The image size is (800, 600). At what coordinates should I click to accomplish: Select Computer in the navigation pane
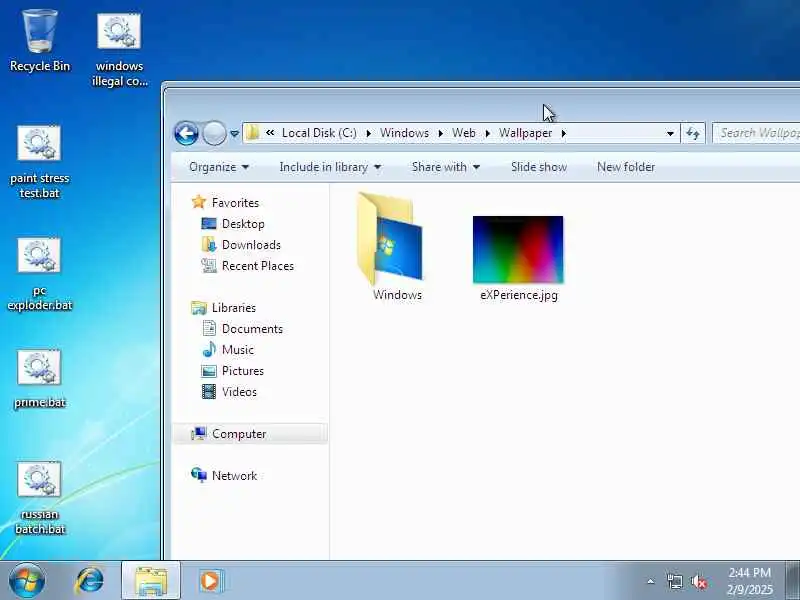coord(250,434)
